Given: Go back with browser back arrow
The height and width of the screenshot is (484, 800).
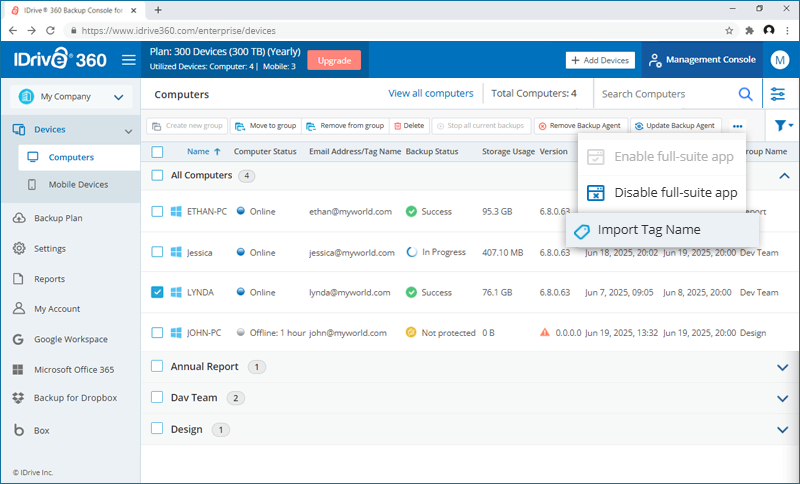Looking at the screenshot, I should point(13,31).
